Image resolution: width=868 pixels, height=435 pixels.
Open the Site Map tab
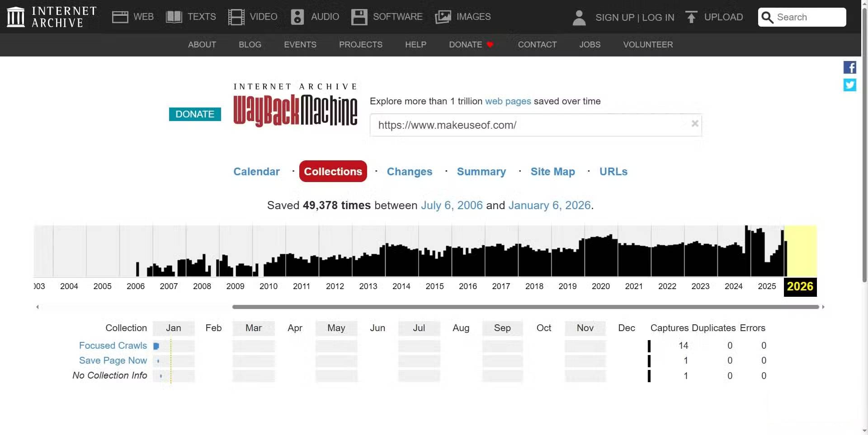(x=552, y=172)
